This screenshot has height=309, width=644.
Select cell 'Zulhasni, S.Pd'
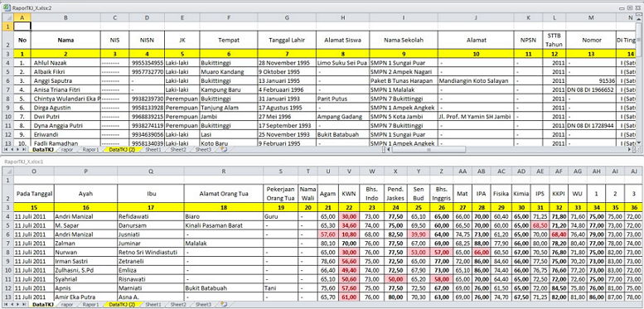pyautogui.click(x=85, y=270)
